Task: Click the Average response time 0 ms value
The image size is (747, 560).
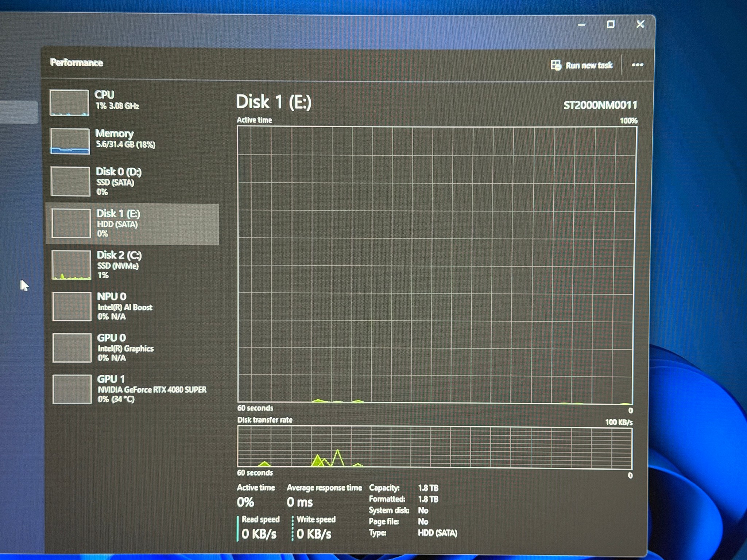Action: click(x=300, y=502)
